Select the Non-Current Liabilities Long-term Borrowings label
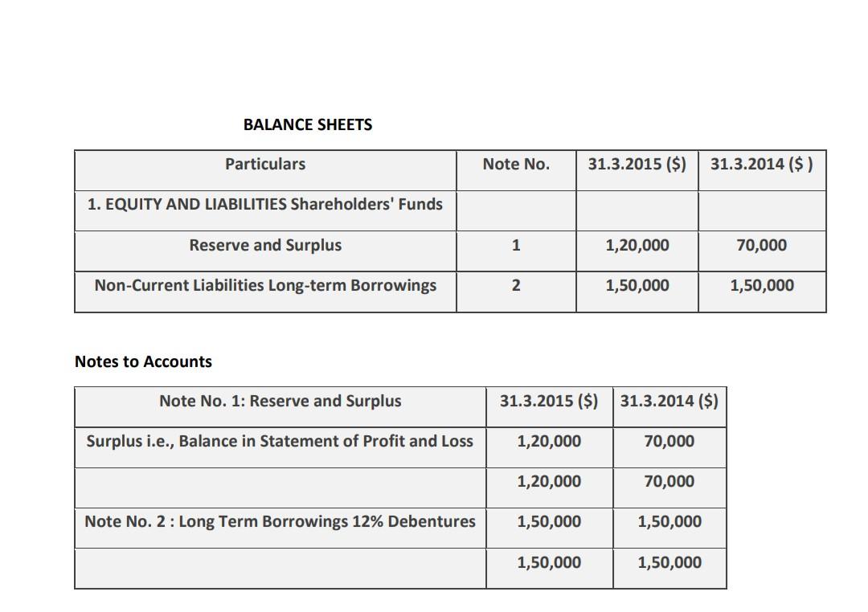 [x=265, y=285]
